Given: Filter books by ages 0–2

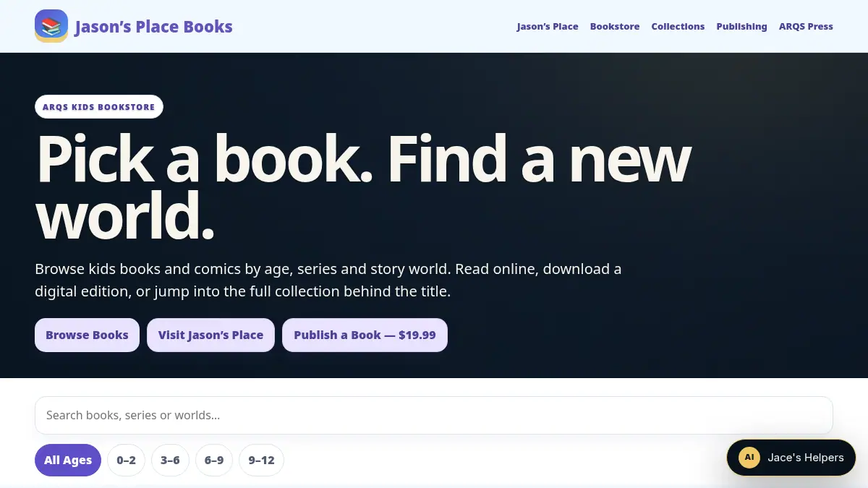Looking at the screenshot, I should click(127, 461).
